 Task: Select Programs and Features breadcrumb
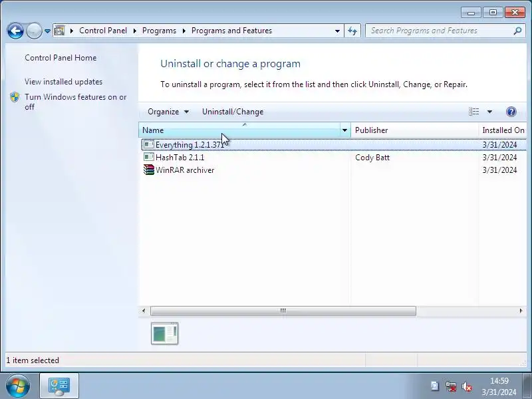(x=231, y=31)
